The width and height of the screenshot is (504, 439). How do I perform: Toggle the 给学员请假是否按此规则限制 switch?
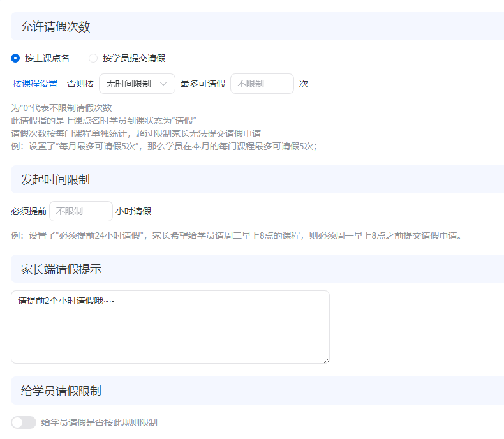click(24, 422)
